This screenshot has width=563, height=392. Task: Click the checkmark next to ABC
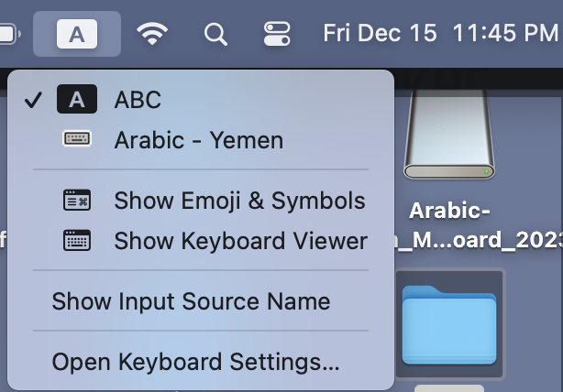[34, 100]
